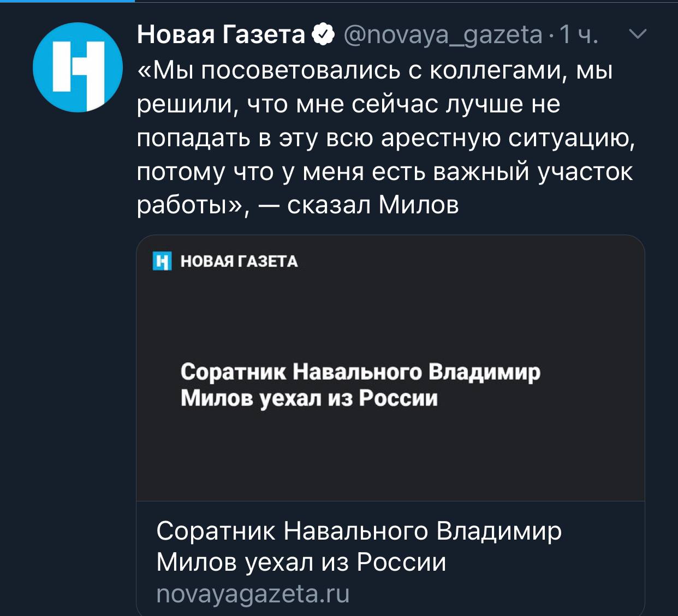The height and width of the screenshot is (616, 678).
Task: Click the blue verified checkmark badge
Action: 323,35
